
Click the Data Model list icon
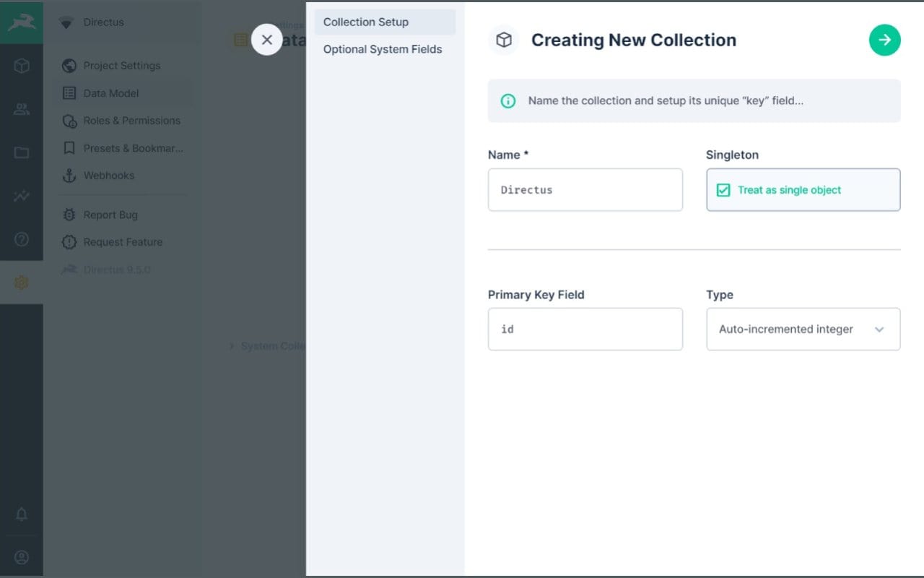(x=69, y=93)
